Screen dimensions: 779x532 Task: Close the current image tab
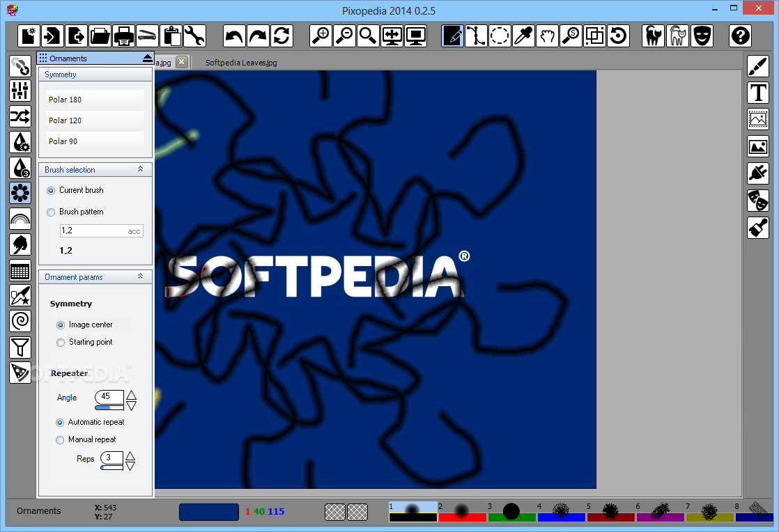pos(182,61)
